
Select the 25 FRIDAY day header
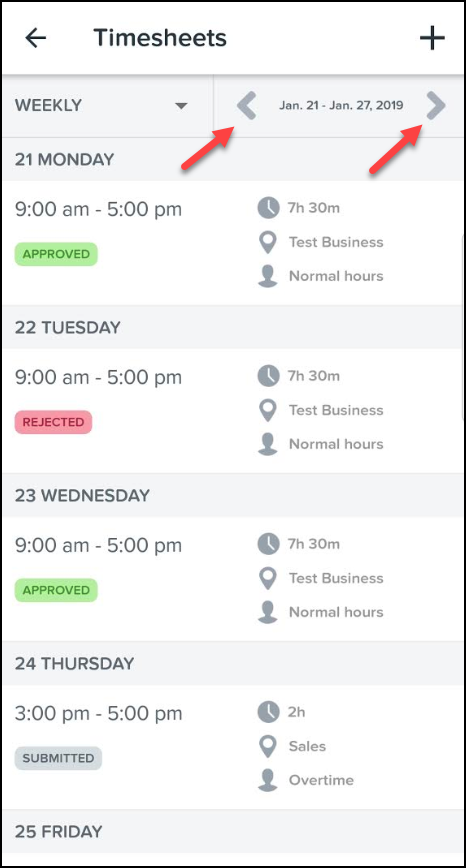tap(233, 831)
